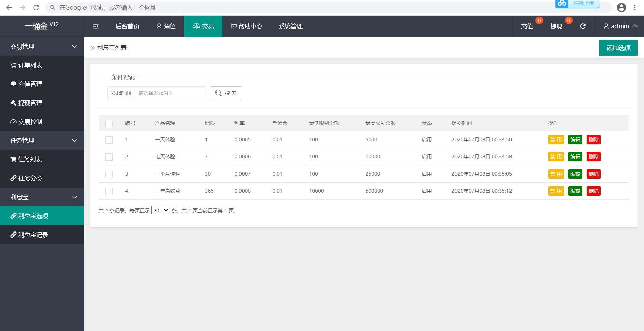Click the 发起时间 date input field

click(170, 93)
